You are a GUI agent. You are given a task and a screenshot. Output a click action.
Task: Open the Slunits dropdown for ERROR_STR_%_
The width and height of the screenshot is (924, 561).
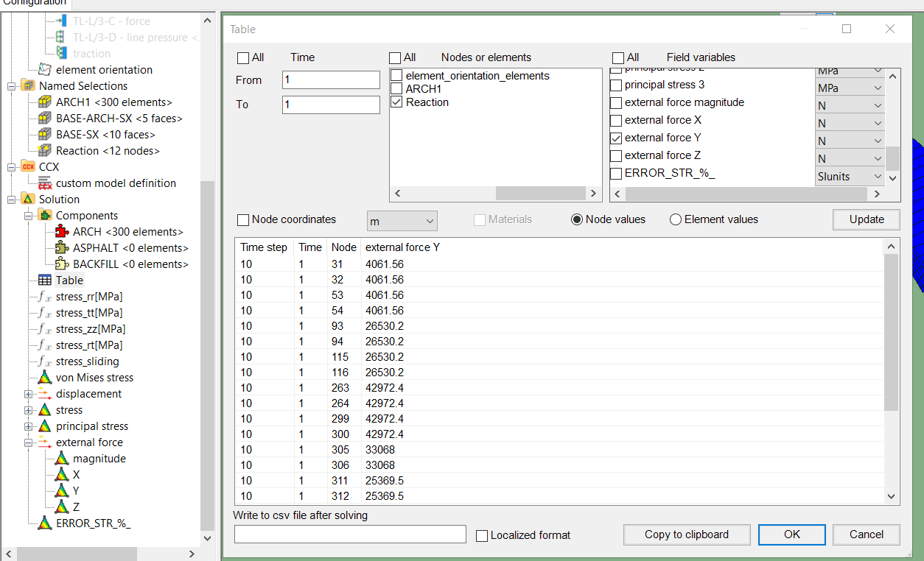[850, 177]
